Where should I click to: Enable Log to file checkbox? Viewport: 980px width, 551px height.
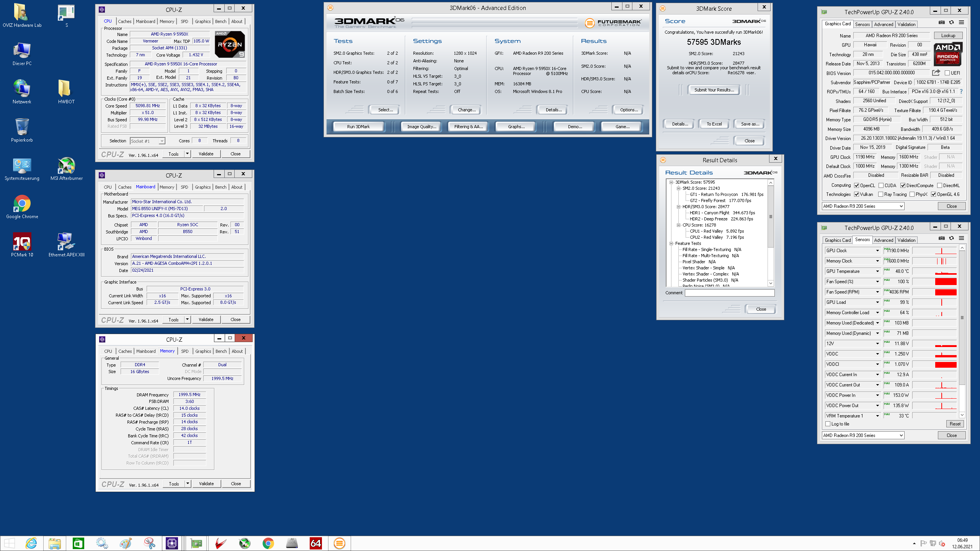tap(828, 424)
